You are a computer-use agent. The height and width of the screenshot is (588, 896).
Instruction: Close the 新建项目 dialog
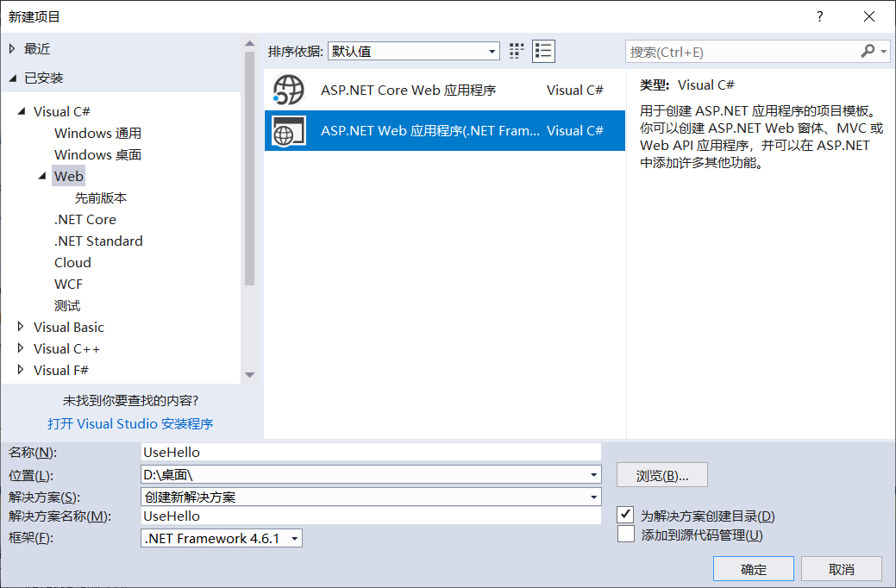coord(868,16)
